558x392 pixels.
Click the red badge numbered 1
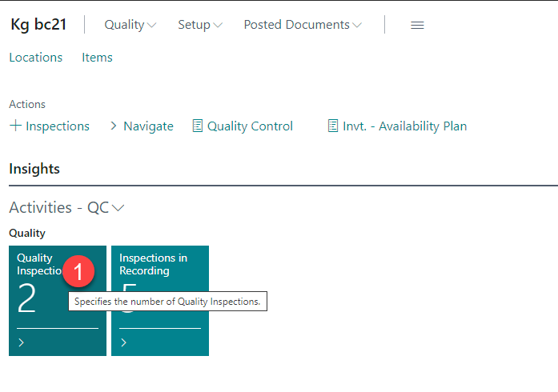tap(78, 272)
